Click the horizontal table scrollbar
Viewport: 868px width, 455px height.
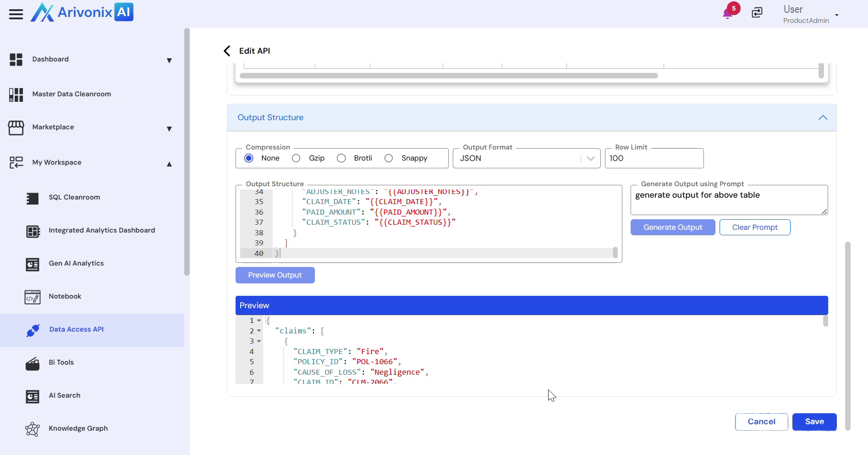click(x=448, y=76)
